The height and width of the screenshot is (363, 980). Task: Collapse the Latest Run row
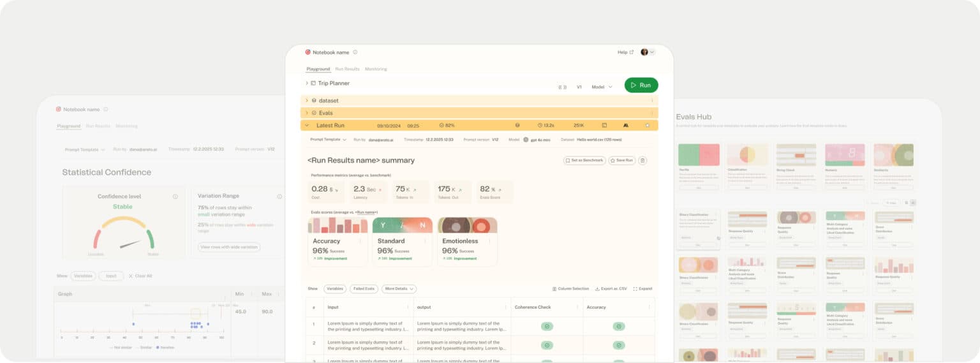click(x=307, y=126)
